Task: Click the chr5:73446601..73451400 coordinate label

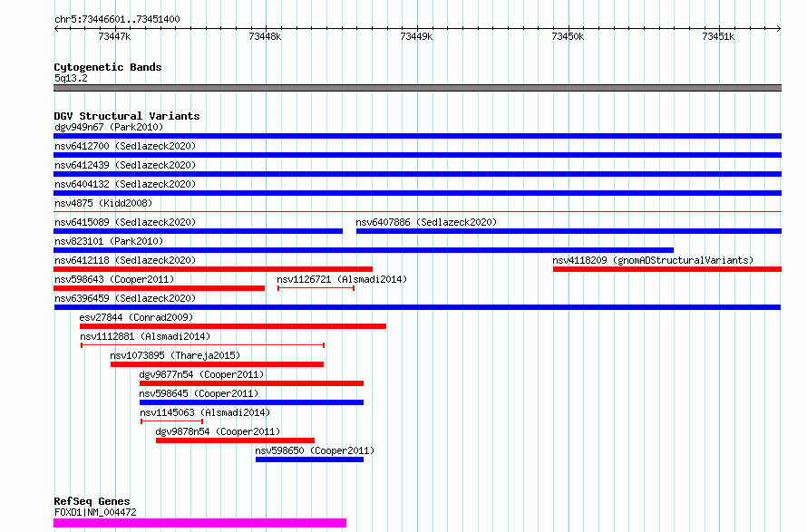Action: click(117, 19)
